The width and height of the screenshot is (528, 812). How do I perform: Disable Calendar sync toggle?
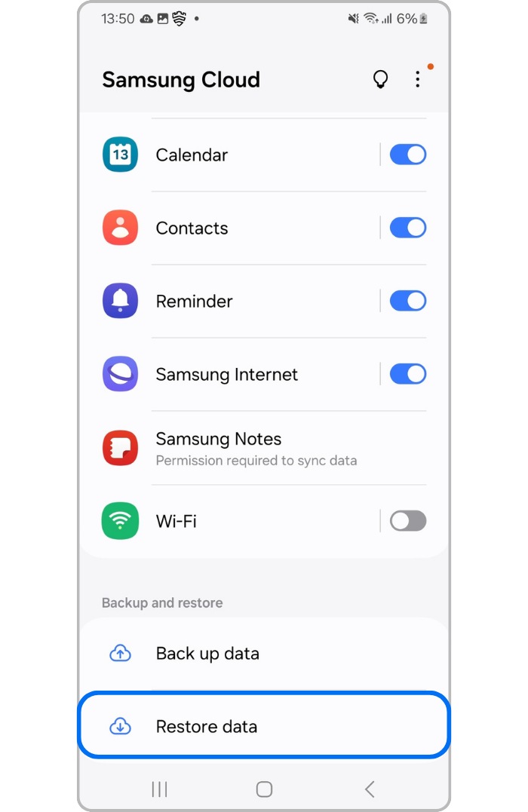point(408,155)
